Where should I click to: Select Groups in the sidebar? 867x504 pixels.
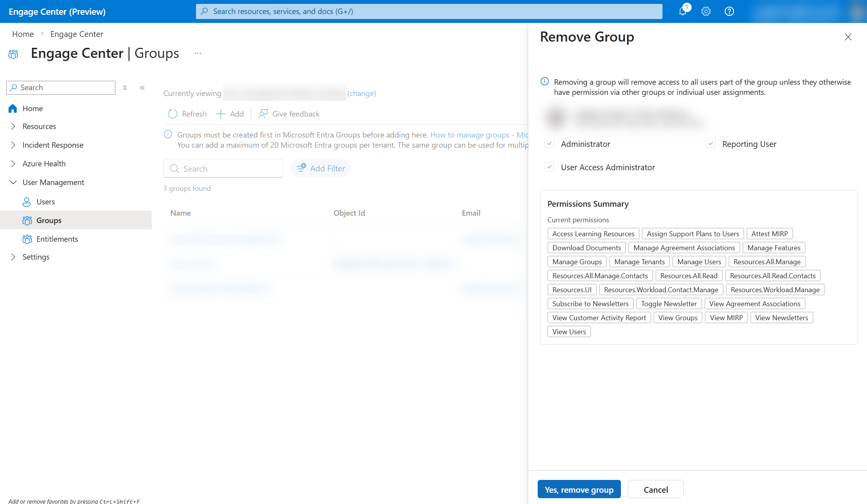point(76,220)
